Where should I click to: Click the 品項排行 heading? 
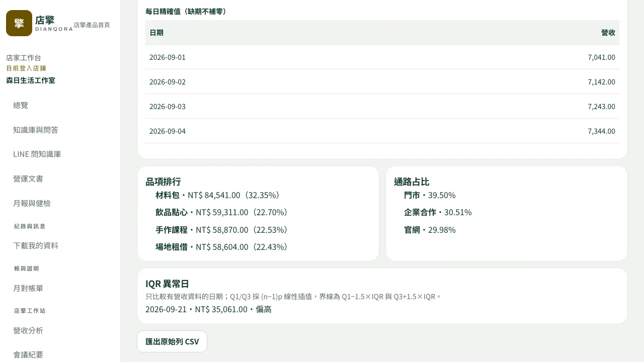pos(163,182)
